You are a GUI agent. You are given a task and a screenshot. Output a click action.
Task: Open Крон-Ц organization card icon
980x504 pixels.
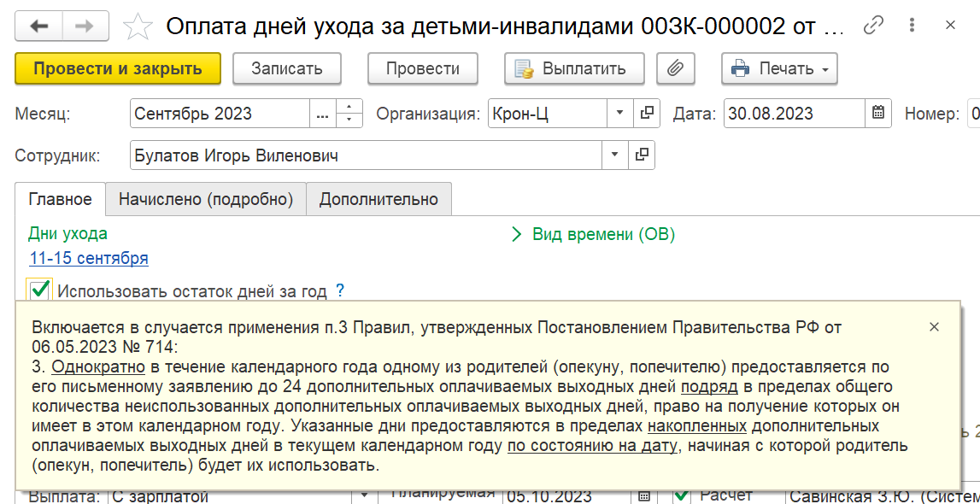[646, 114]
